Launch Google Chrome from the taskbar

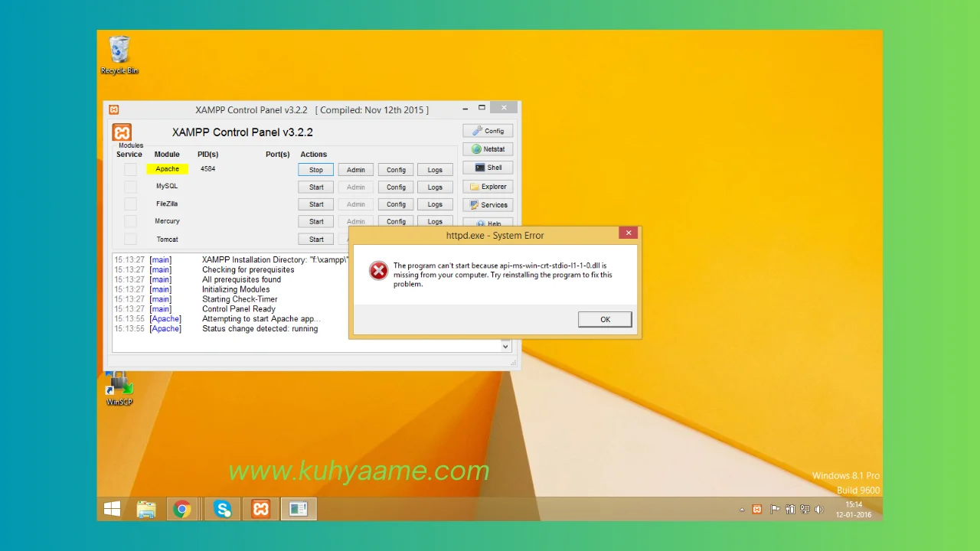(181, 509)
